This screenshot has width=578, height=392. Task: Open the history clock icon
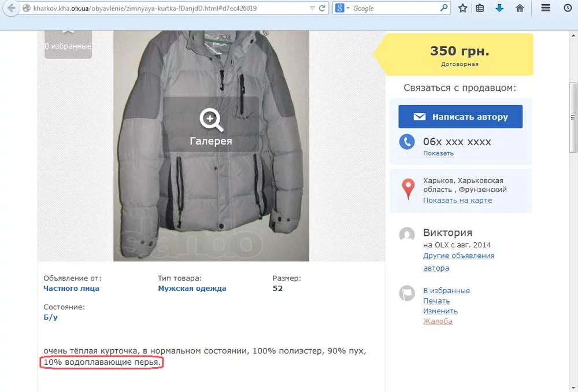tap(568, 9)
